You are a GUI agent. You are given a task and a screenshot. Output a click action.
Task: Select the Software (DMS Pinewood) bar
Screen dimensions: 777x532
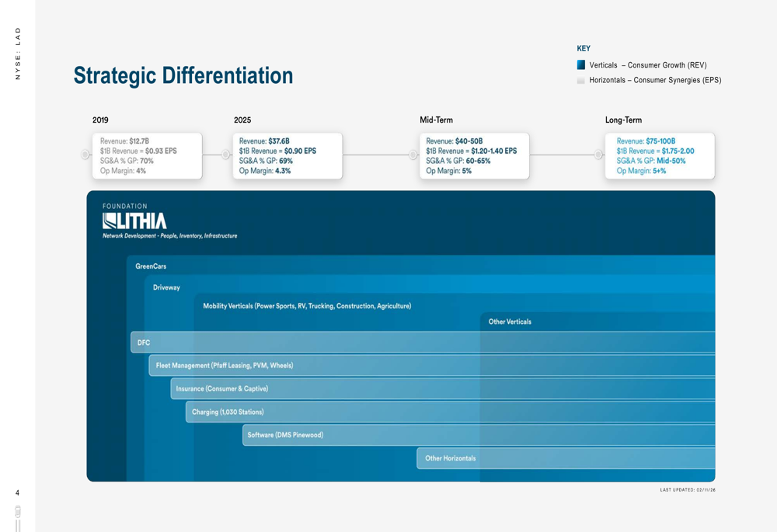tap(479, 435)
